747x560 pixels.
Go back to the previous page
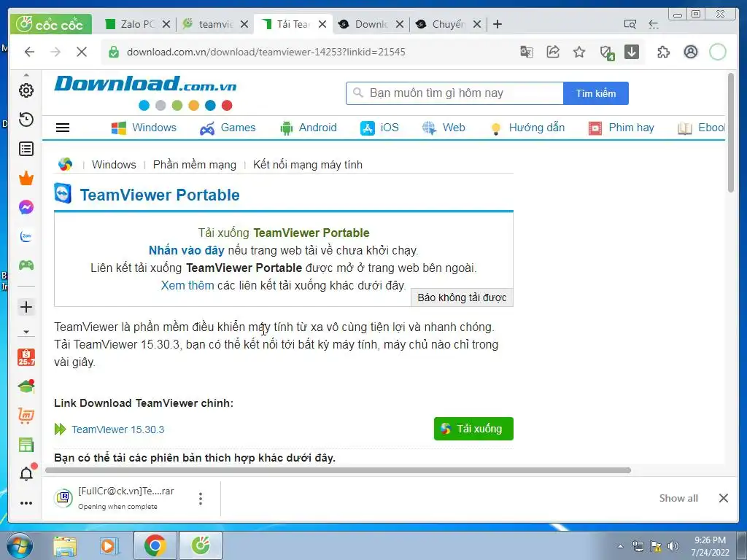29,52
